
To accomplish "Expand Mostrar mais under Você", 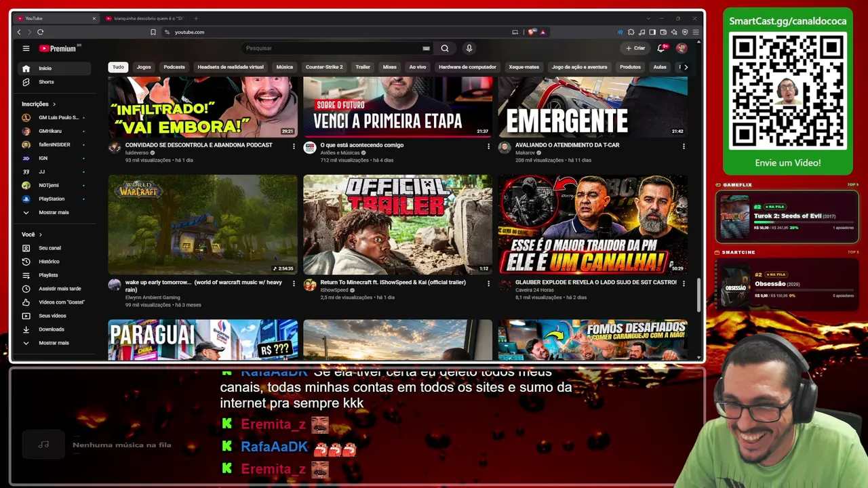I will (x=55, y=343).
